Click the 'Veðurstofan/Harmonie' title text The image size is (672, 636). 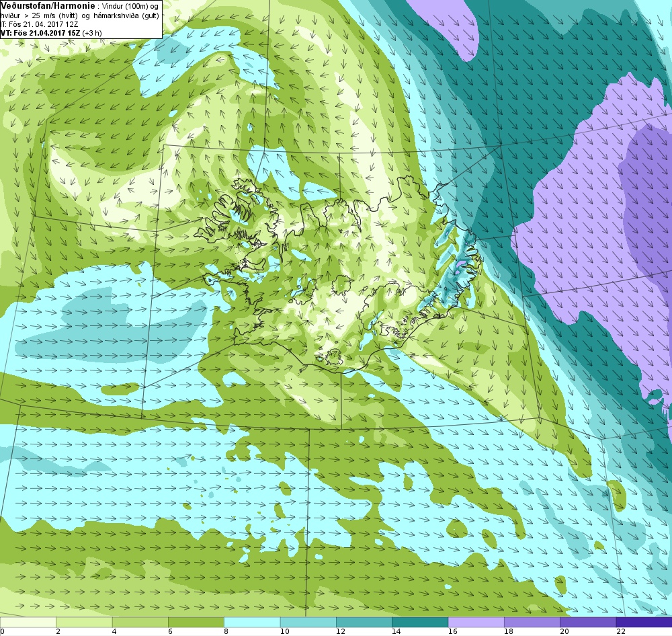[47, 6]
